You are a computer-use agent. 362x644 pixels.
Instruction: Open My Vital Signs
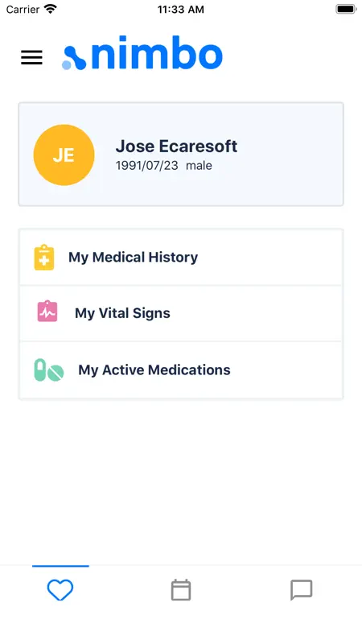181,313
